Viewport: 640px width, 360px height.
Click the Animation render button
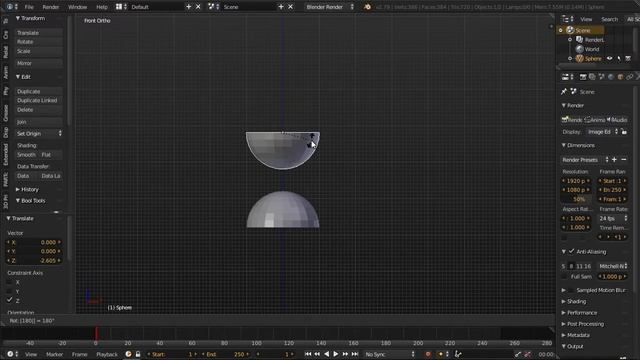(595, 120)
